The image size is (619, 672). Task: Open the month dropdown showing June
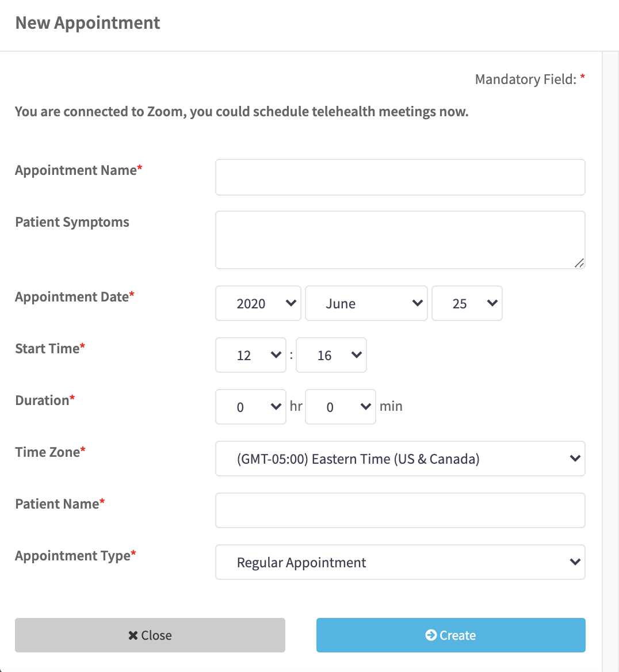[366, 303]
